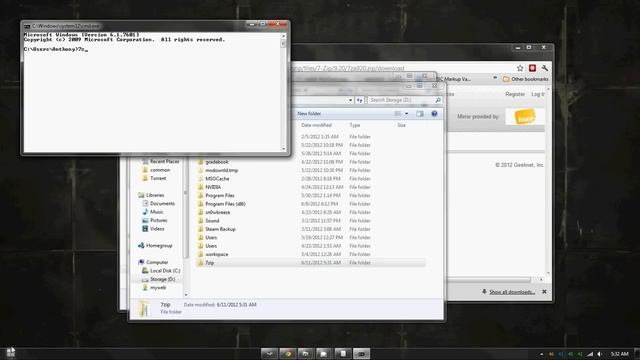Viewport: 640px width, 360px height.
Task: Open Chrome's wrench settings menu
Action: tap(544, 68)
